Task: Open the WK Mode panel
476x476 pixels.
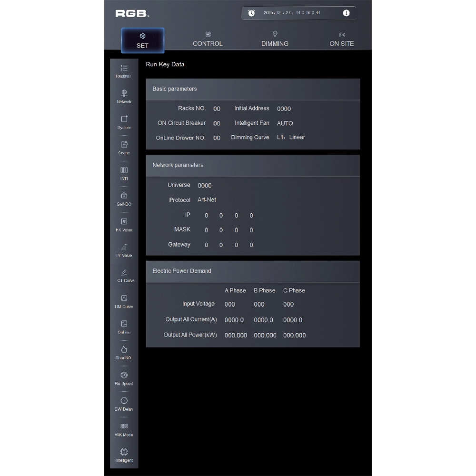Action: (x=124, y=429)
